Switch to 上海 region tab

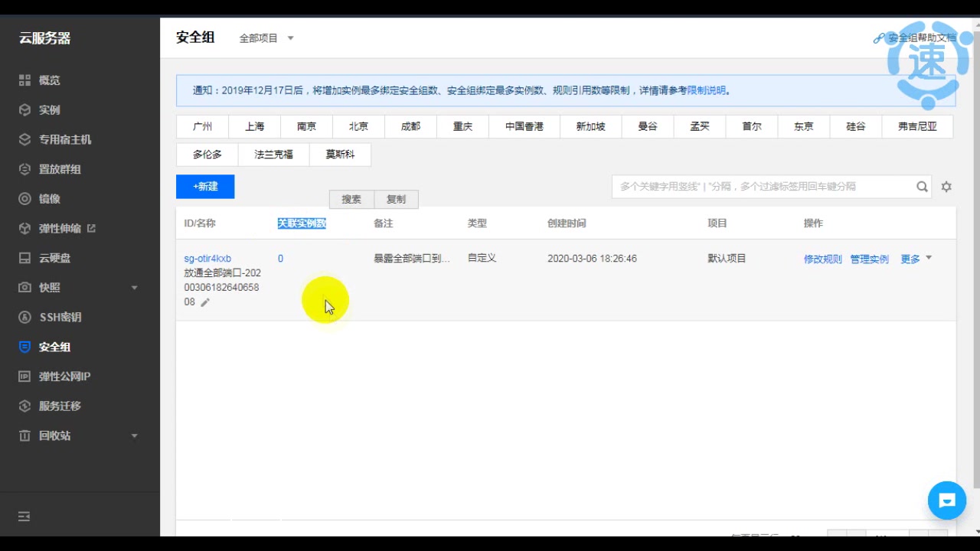tap(254, 127)
